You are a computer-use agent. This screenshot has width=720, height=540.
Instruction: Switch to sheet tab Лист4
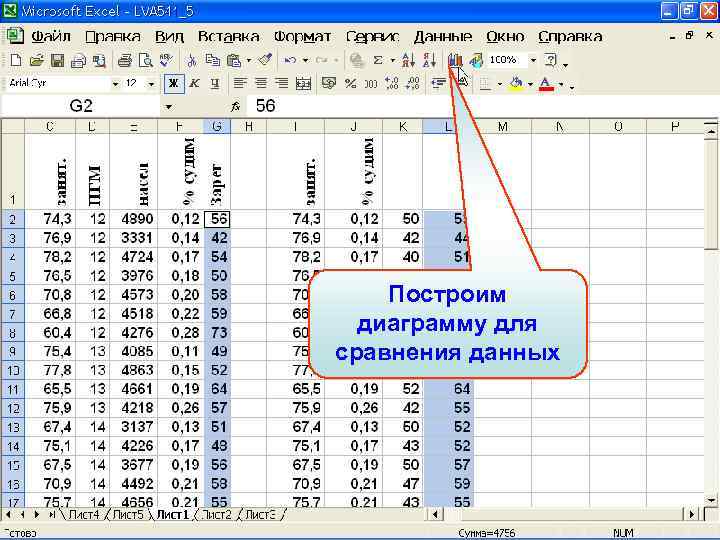(83, 515)
